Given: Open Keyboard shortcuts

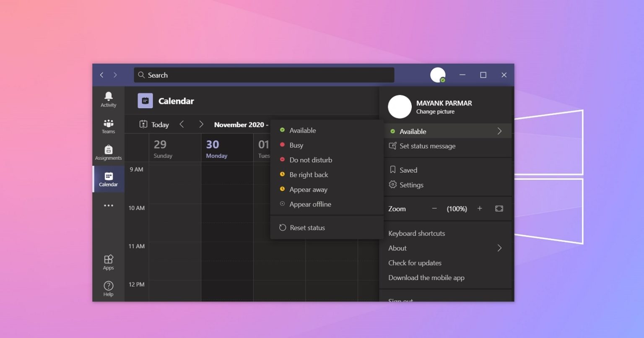Looking at the screenshot, I should coord(417,233).
